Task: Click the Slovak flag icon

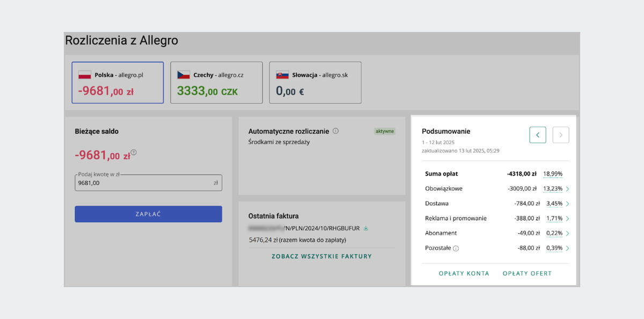Action: coord(282,75)
